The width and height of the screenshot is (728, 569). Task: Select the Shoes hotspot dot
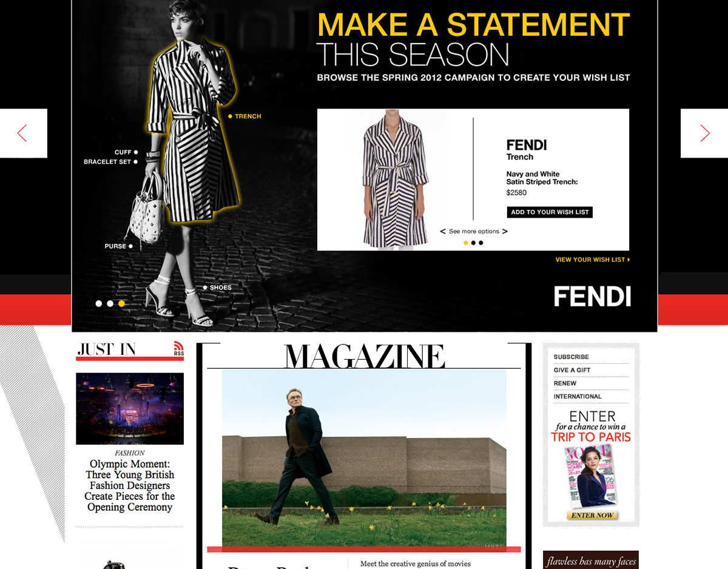point(205,288)
